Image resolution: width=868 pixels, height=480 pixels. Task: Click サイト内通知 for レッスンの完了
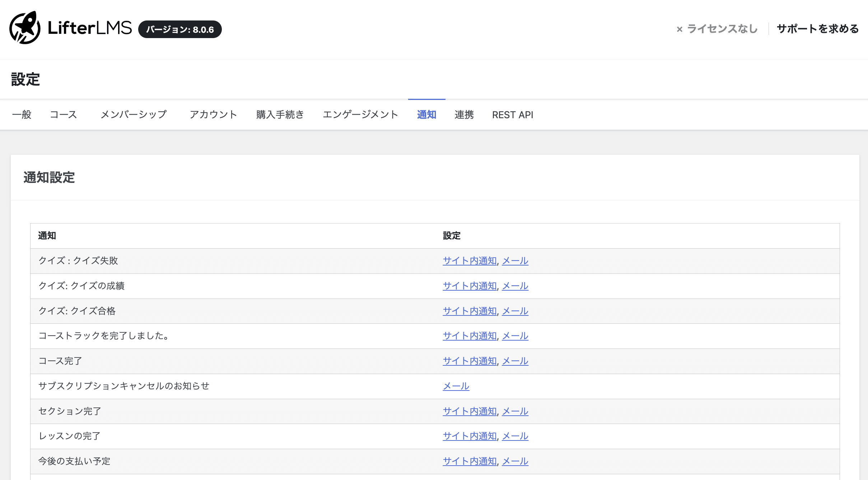pos(470,436)
